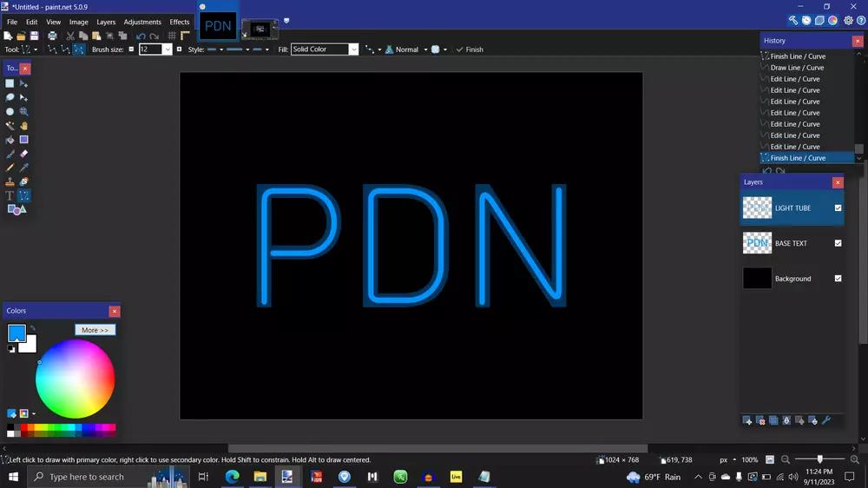Image resolution: width=868 pixels, height=488 pixels.
Task: Increase brush size with plus button
Action: point(179,49)
